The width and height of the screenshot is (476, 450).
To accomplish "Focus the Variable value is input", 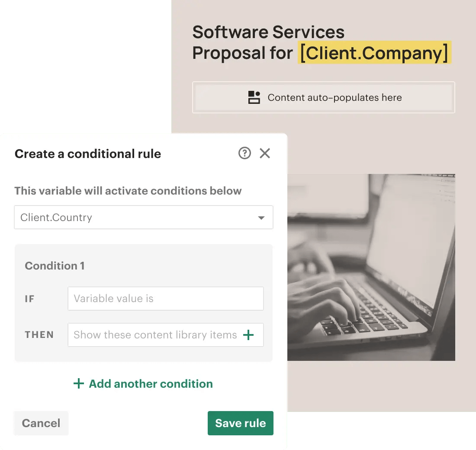I will point(166,299).
